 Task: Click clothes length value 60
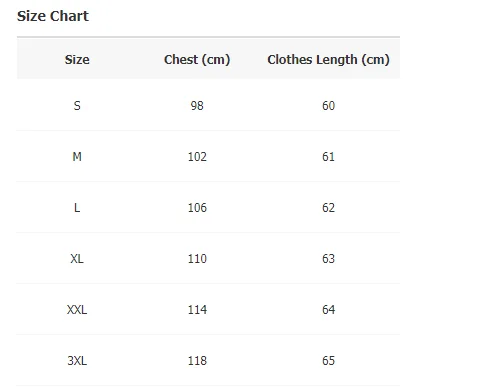pos(328,106)
